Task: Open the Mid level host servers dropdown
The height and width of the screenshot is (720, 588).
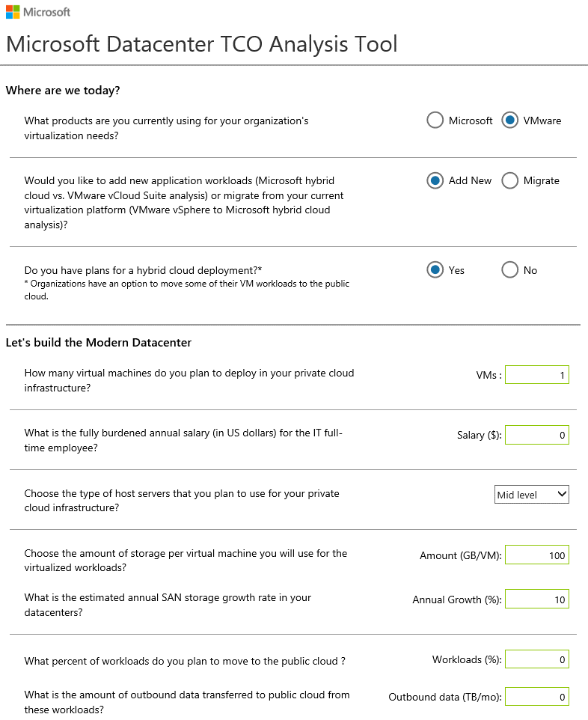Action: click(x=532, y=495)
